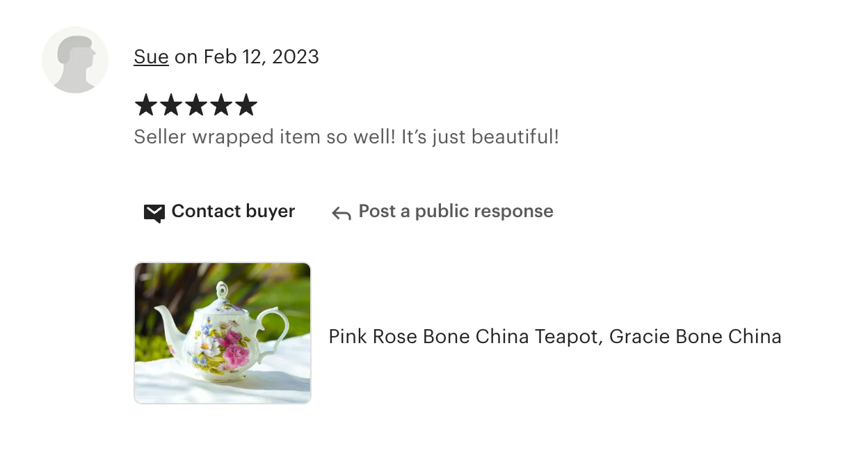Click the envelope icon beside Contact buyer
Image resolution: width=868 pixels, height=451 pixels.
pos(154,212)
